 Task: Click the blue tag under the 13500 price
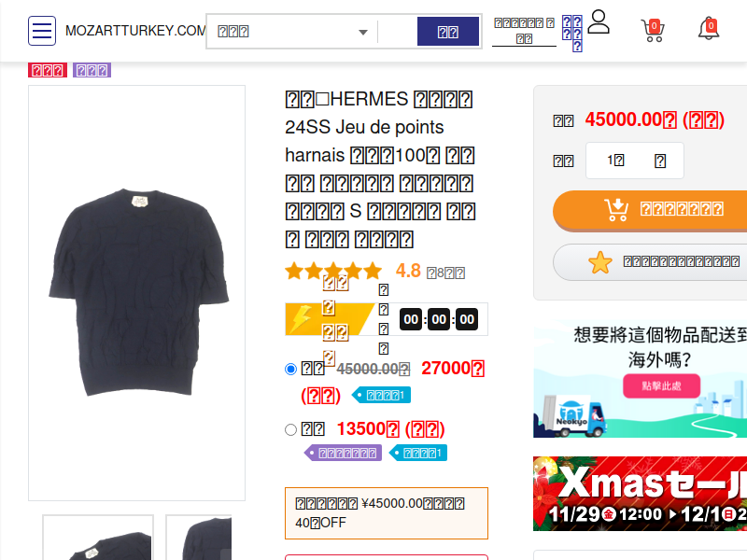(418, 453)
